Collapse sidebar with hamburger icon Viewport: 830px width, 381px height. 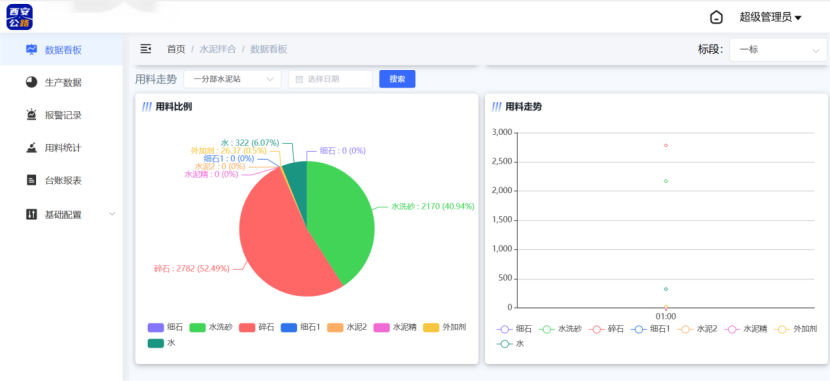point(146,49)
